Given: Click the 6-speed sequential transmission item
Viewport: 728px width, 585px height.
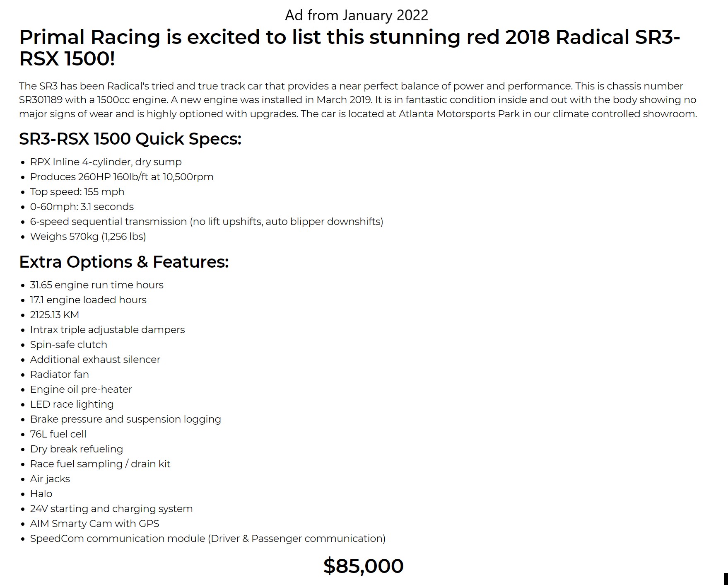Looking at the screenshot, I should 207,222.
